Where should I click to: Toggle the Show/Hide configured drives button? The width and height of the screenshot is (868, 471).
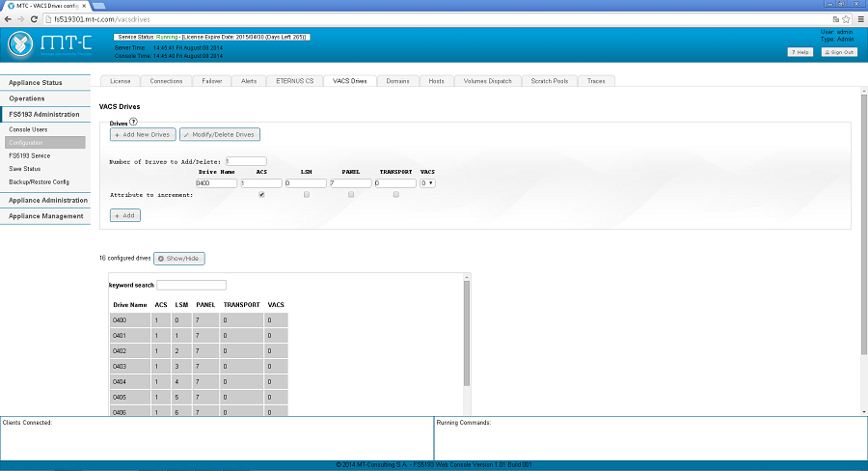(179, 259)
